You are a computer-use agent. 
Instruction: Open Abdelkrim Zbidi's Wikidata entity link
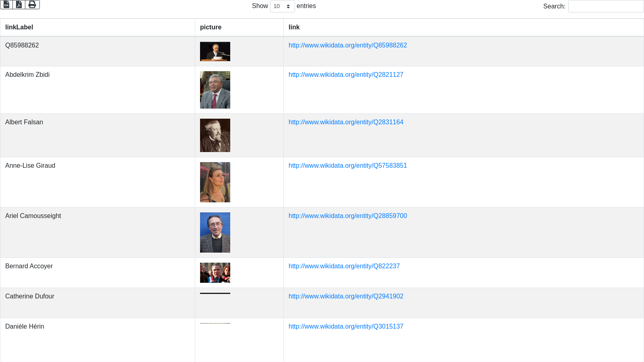[346, 75]
